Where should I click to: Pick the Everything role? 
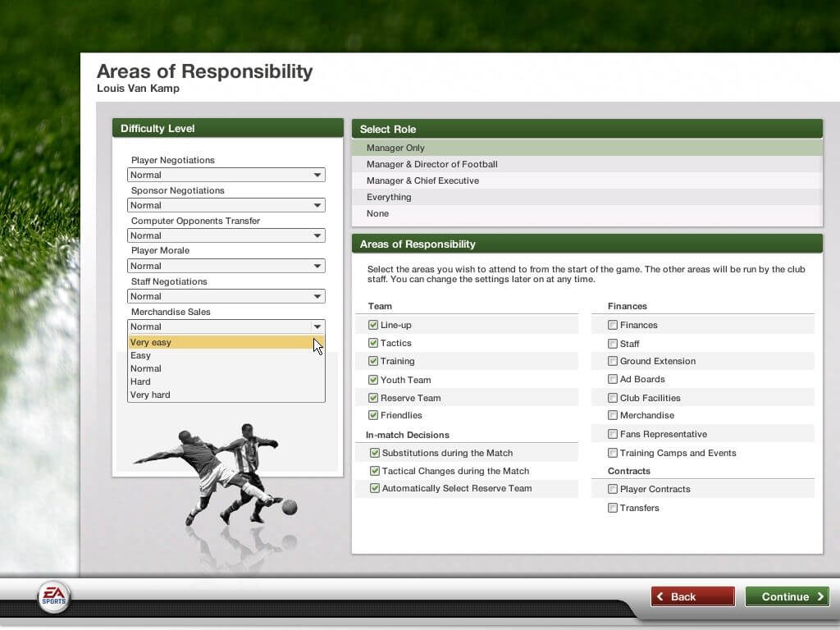point(587,197)
